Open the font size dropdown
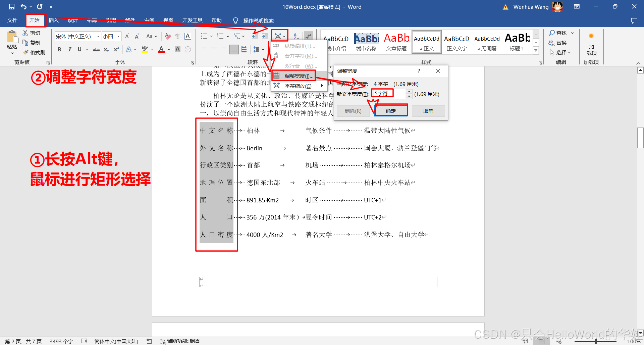 118,36
